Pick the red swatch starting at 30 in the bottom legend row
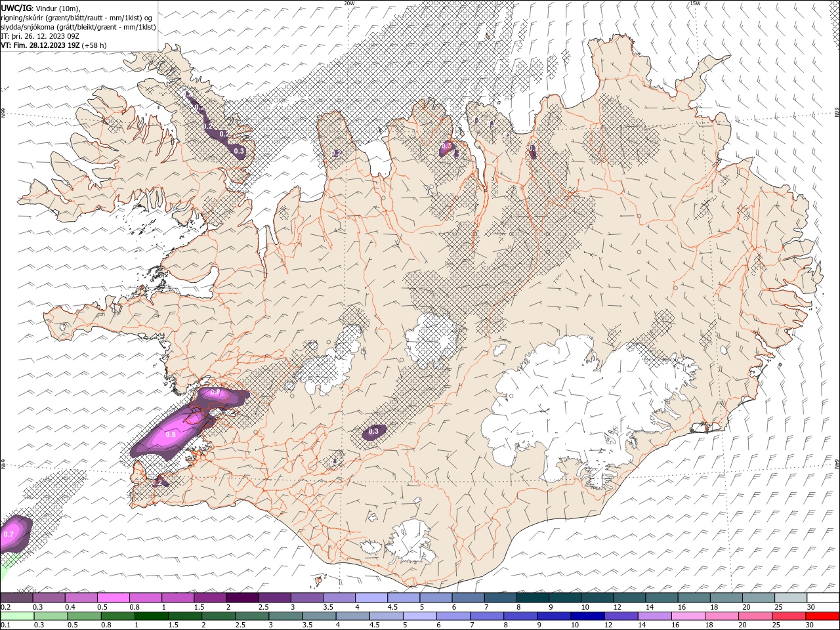 click(823, 616)
